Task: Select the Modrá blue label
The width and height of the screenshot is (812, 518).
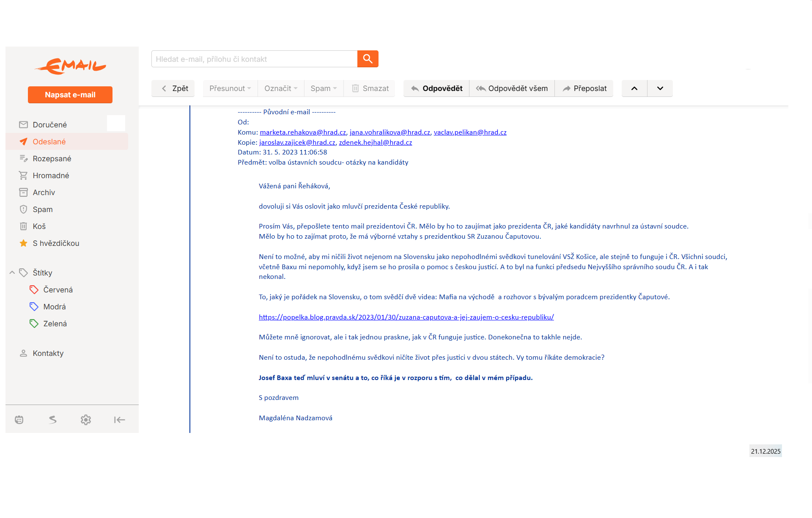Action: click(55, 307)
